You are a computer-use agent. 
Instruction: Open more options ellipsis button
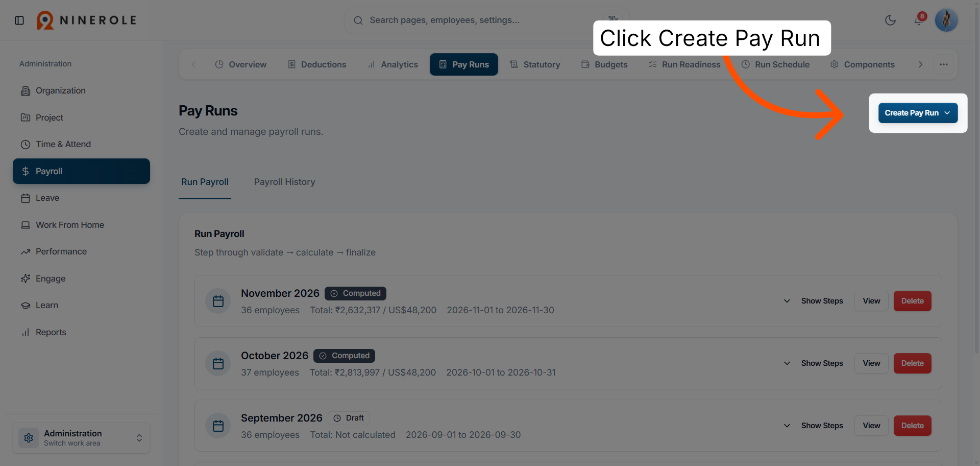point(943,64)
